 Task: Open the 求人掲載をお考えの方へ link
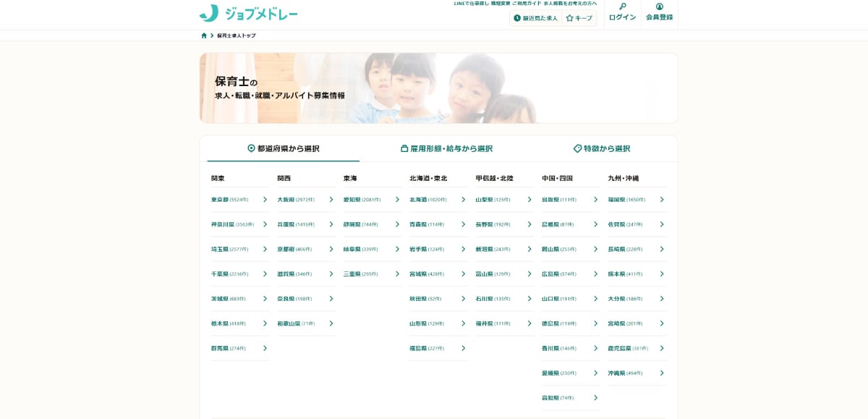tap(570, 4)
